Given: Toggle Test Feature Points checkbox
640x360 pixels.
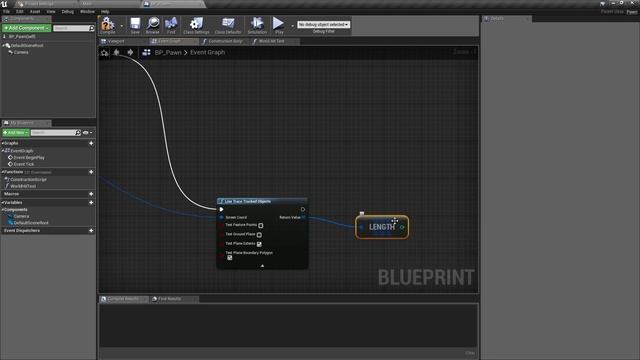Looking at the screenshot, I should pos(261,225).
